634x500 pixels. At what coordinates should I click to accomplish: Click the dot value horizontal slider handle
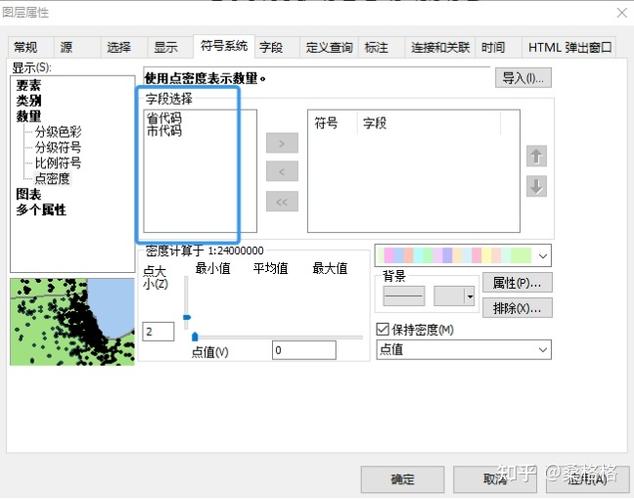[195, 337]
